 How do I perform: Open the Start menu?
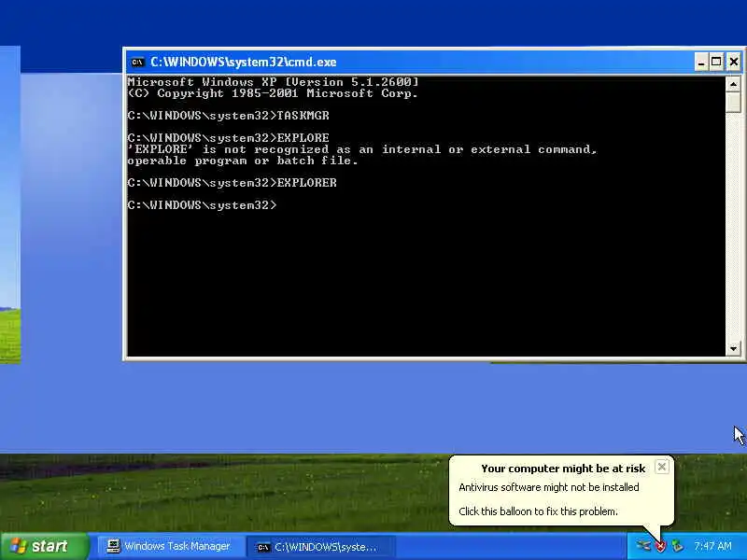tap(44, 546)
